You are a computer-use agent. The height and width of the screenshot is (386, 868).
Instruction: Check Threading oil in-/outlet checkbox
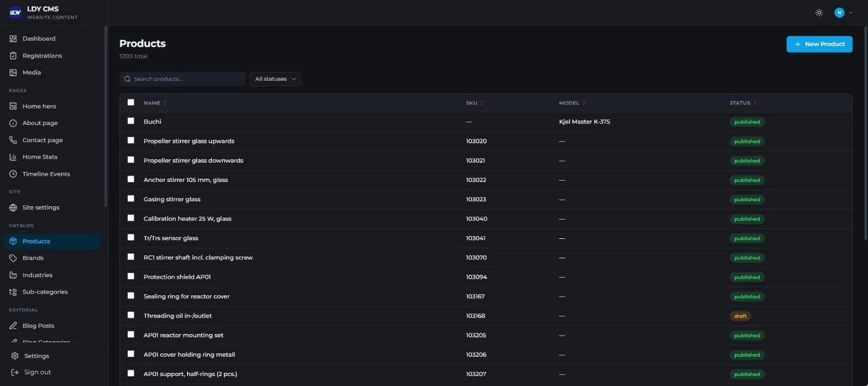tap(131, 315)
